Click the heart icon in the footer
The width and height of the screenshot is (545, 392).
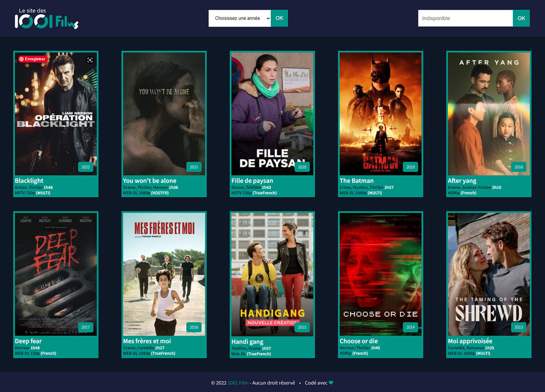pyautogui.click(x=331, y=383)
